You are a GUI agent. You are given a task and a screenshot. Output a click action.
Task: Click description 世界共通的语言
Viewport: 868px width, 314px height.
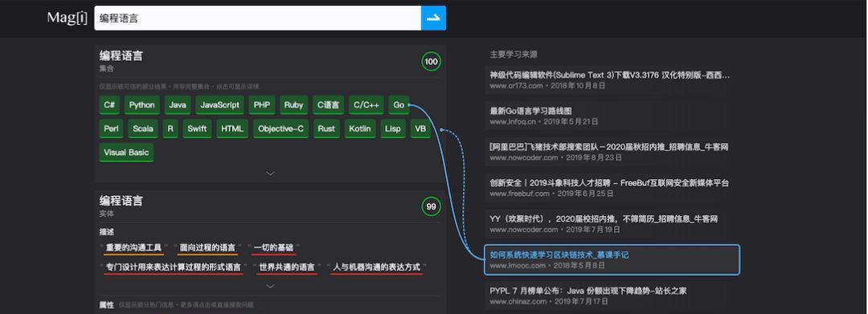click(287, 267)
